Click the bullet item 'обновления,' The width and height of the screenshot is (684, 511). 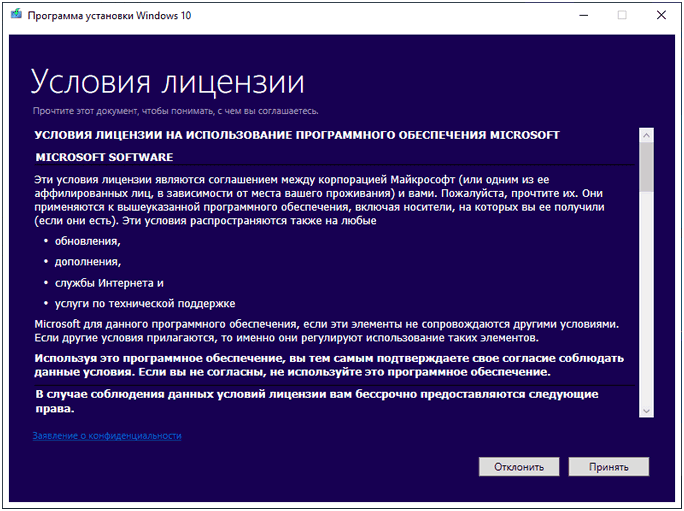pyautogui.click(x=88, y=241)
